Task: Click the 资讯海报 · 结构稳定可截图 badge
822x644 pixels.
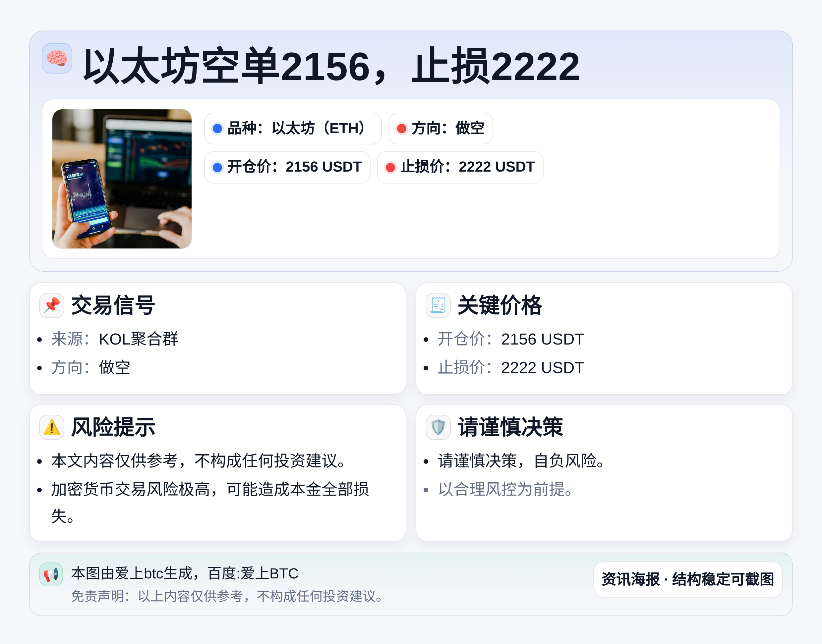Action: (688, 579)
